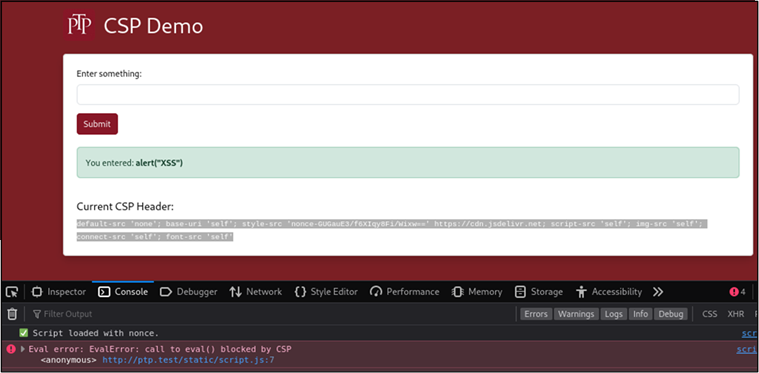Open the Inspector panel

point(59,292)
